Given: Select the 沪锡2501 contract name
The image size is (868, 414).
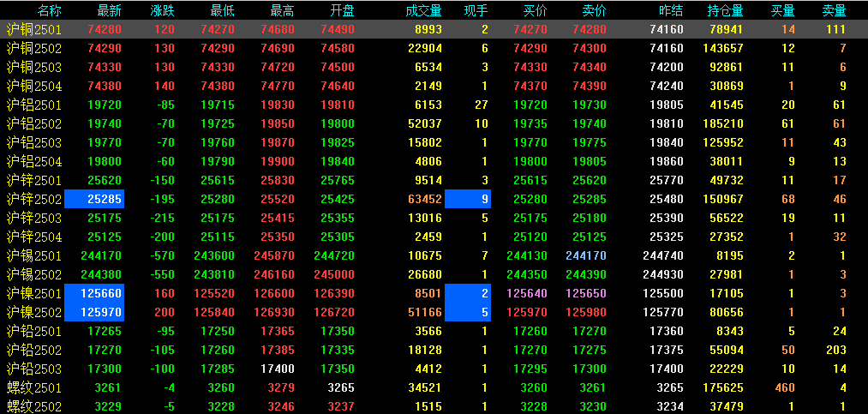Looking at the screenshot, I should 33,255.
